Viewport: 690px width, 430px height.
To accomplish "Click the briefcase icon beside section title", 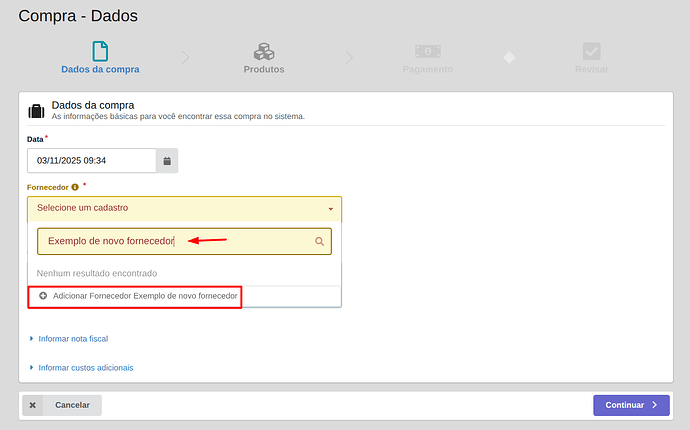I will pos(36,110).
